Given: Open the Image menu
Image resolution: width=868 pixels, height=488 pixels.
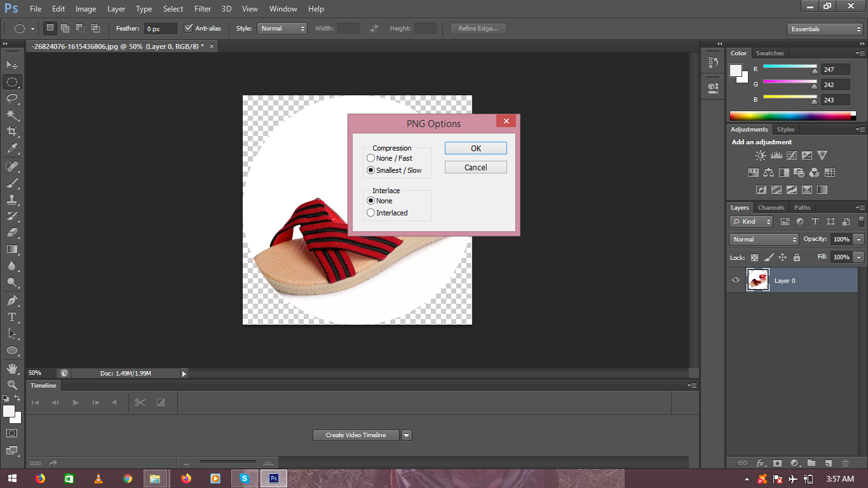Looking at the screenshot, I should coord(86,9).
